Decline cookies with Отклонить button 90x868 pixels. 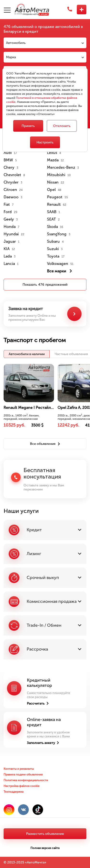coord(62,126)
